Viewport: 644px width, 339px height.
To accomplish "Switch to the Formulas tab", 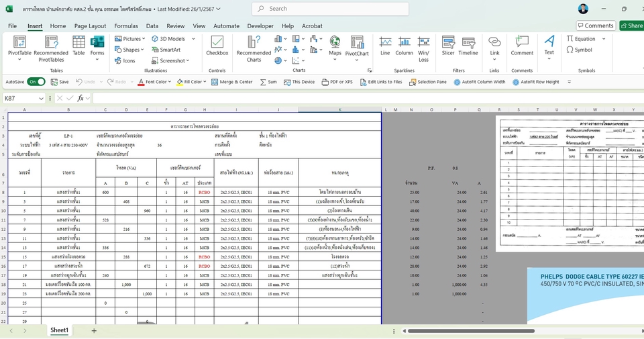I will (125, 26).
